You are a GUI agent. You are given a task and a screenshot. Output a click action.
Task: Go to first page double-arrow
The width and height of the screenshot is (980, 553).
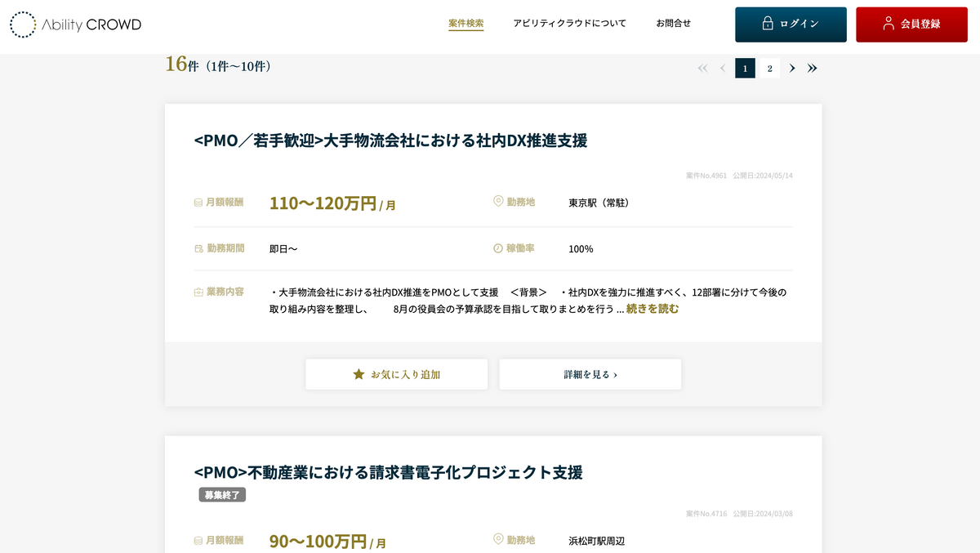tap(702, 69)
